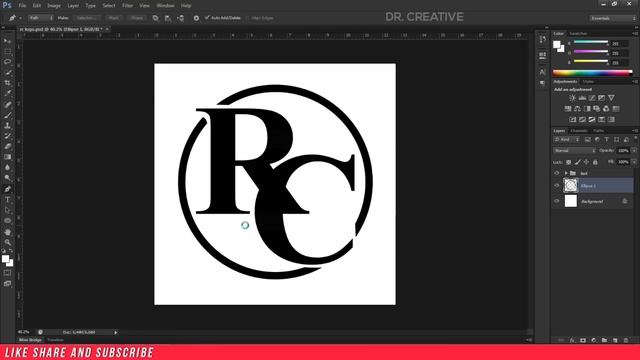640x360 pixels.
Task: Open the Path mode dropdown
Action: [41, 18]
